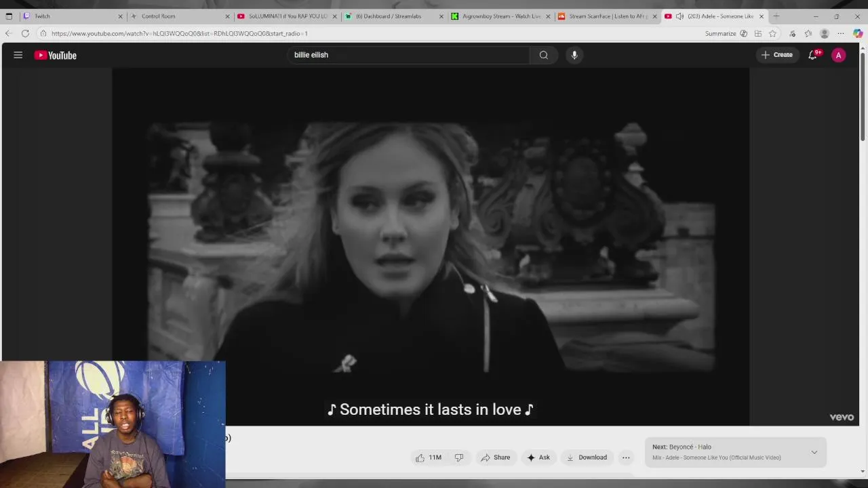Click Summarize in the address bar

coord(720,33)
